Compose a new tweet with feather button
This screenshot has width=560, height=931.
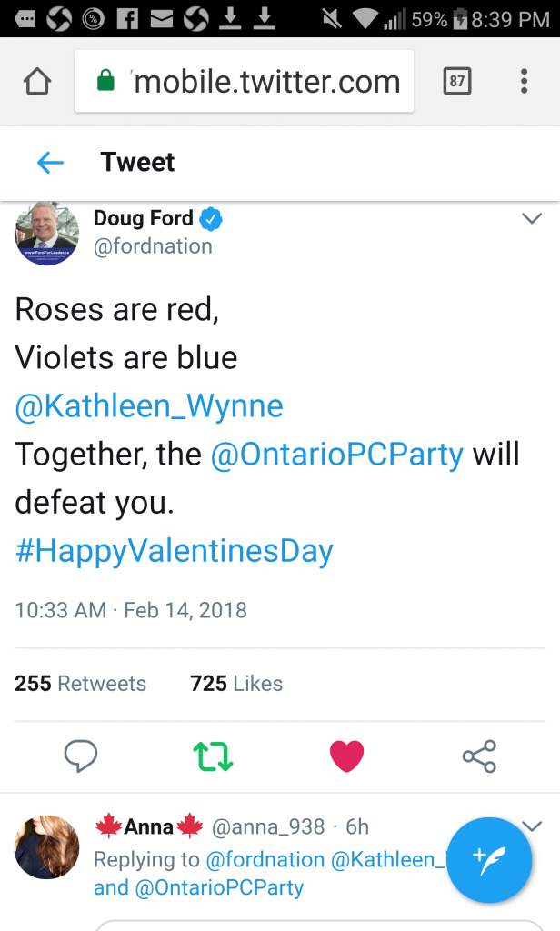(489, 860)
